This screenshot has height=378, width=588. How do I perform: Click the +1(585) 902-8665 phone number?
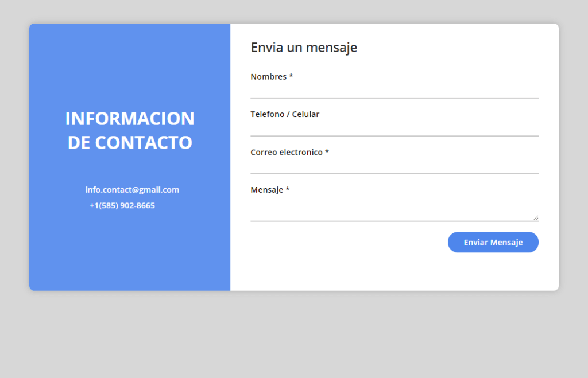[122, 205]
